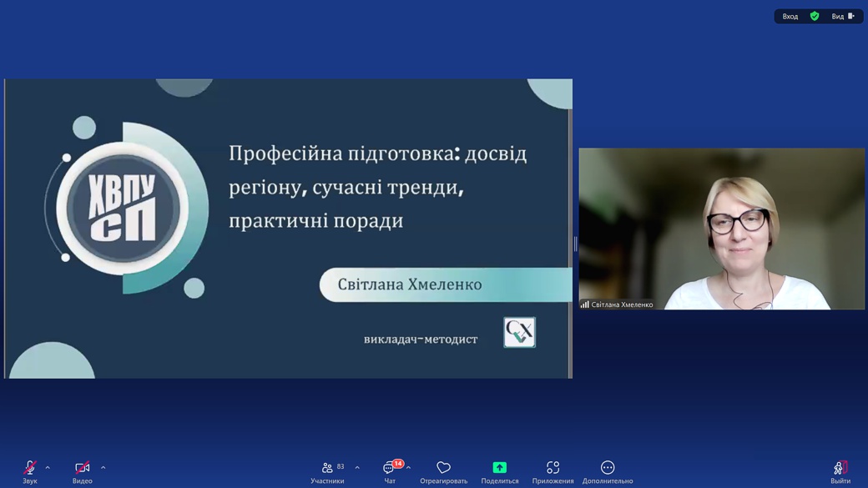Expand the arrow next to Участники

pos(357,468)
